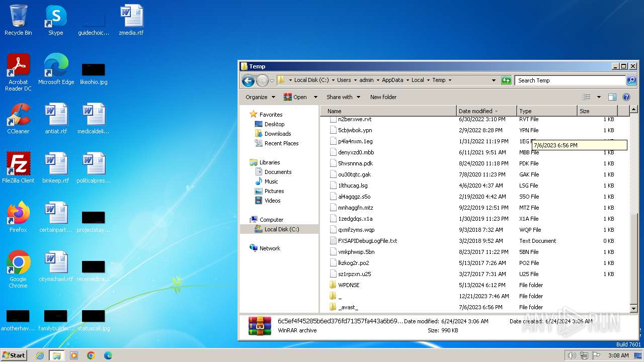Screen dimensions: 644x362
Task: Open Explorer help question mark
Action: tap(626, 97)
